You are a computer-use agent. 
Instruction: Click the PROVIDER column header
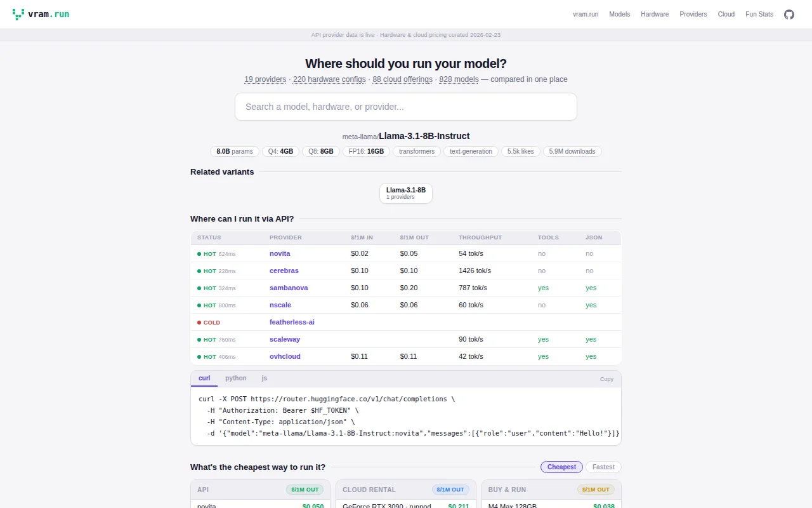[285, 237]
